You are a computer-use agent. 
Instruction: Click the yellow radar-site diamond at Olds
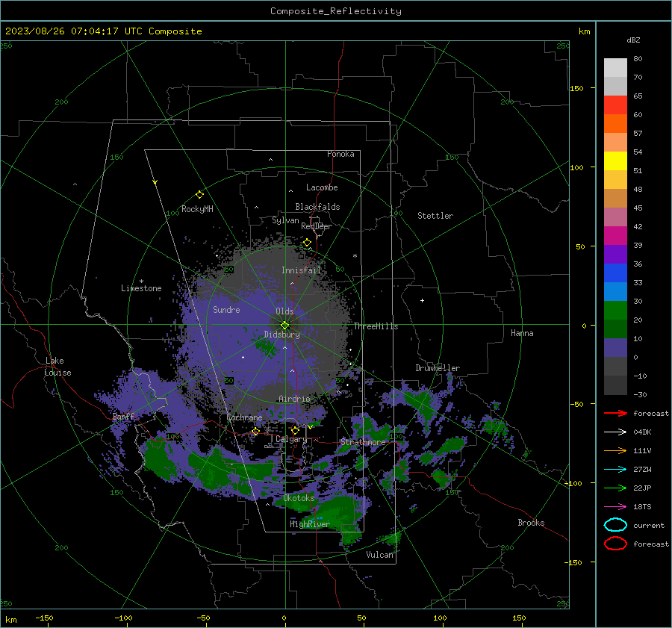[285, 325]
